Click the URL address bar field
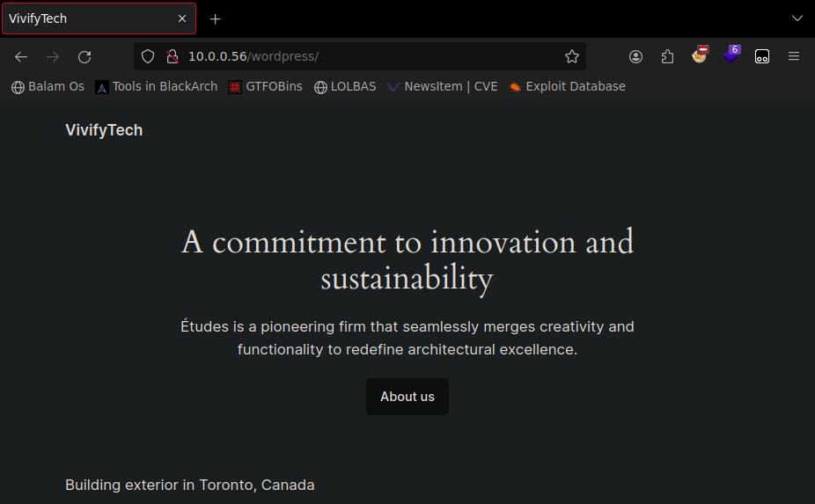 click(x=370, y=56)
